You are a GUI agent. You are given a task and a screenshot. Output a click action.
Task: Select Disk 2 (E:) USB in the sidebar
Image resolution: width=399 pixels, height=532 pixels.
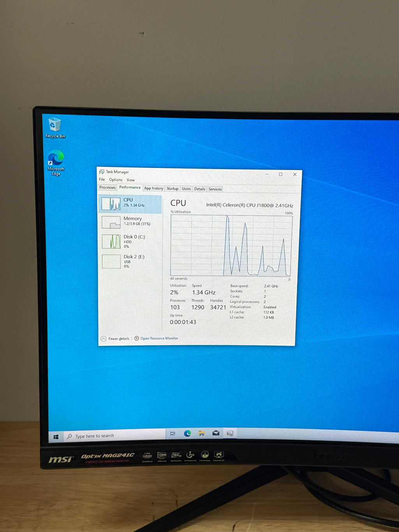[x=131, y=262]
